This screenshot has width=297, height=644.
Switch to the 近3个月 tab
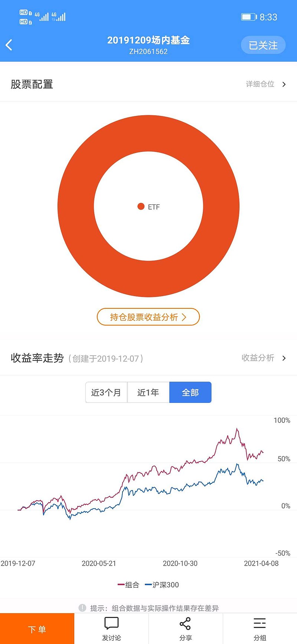pyautogui.click(x=106, y=392)
